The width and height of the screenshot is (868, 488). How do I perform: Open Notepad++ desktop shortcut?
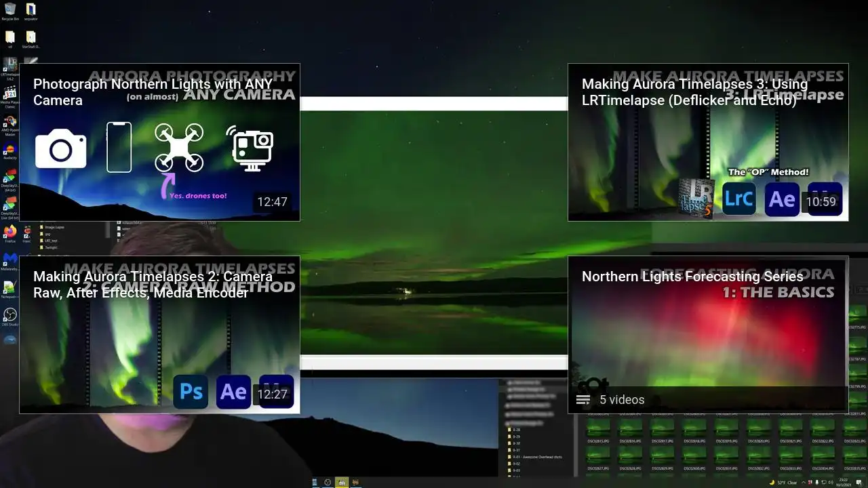click(10, 289)
